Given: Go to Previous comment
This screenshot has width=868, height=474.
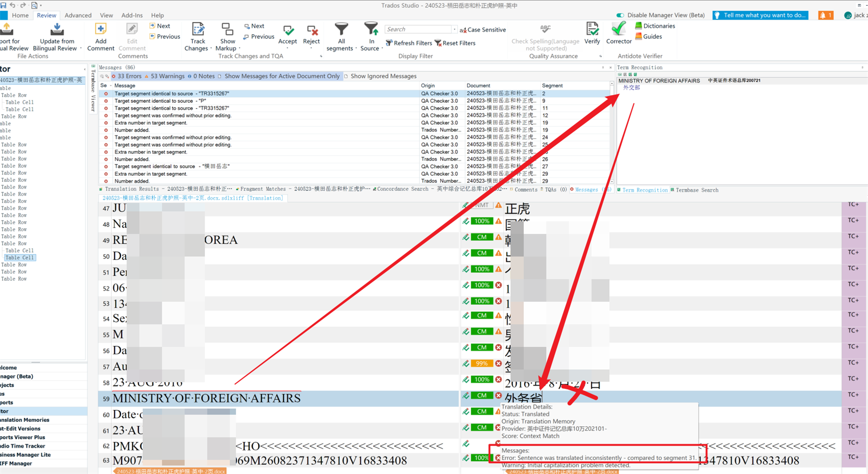Looking at the screenshot, I should point(164,37).
